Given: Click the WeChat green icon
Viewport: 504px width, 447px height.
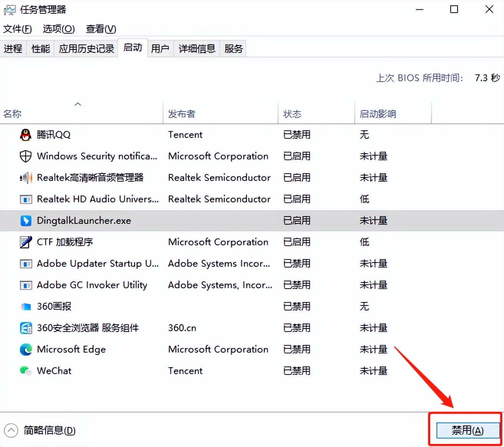Looking at the screenshot, I should click(25, 371).
